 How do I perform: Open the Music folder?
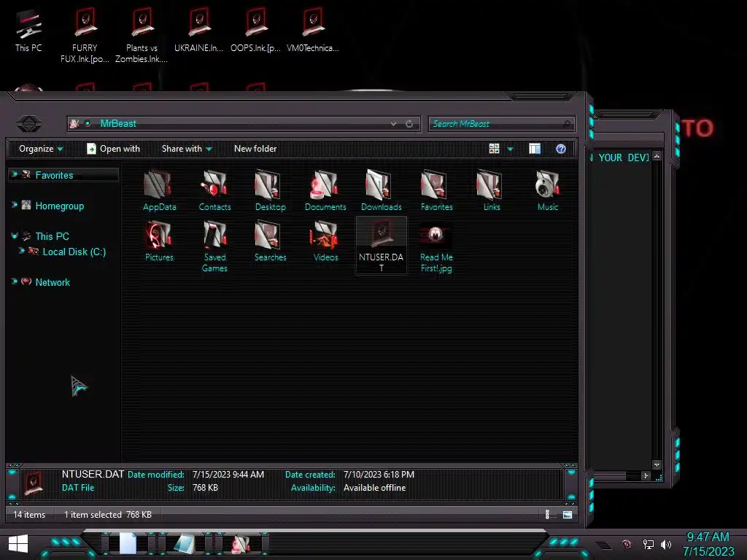click(x=547, y=190)
